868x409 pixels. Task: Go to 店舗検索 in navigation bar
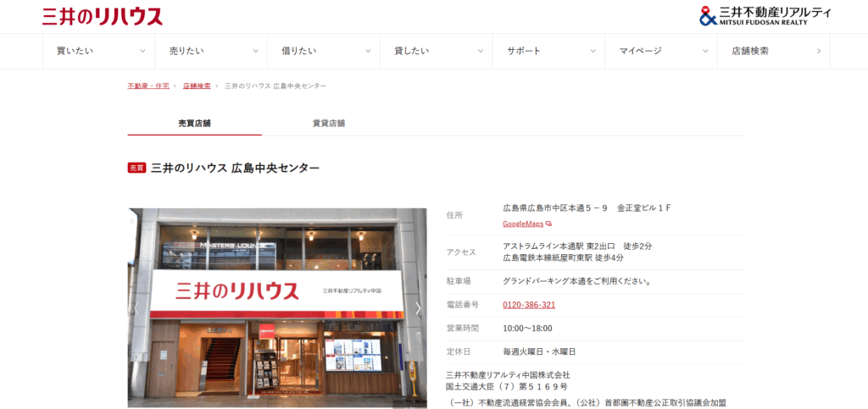click(774, 51)
